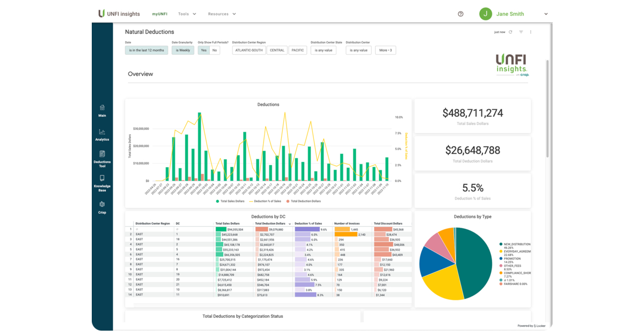Viewport: 644px width, 336px height.
Task: Click the 'More • 3' filters button
Action: click(385, 50)
